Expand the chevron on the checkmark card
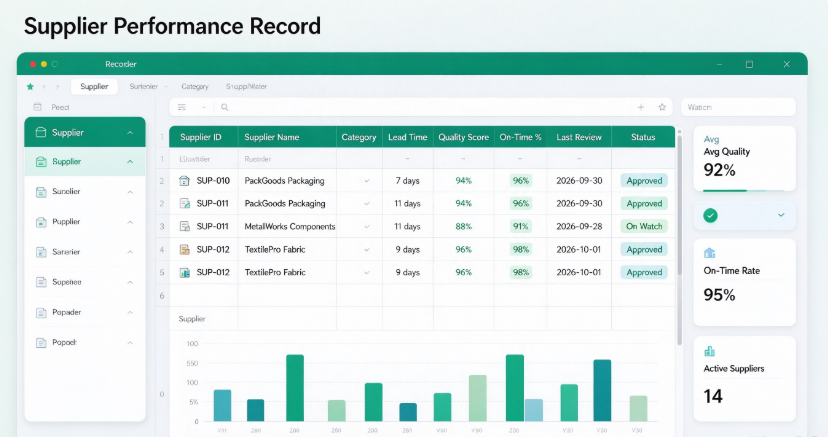The width and height of the screenshot is (828, 437). (x=781, y=215)
